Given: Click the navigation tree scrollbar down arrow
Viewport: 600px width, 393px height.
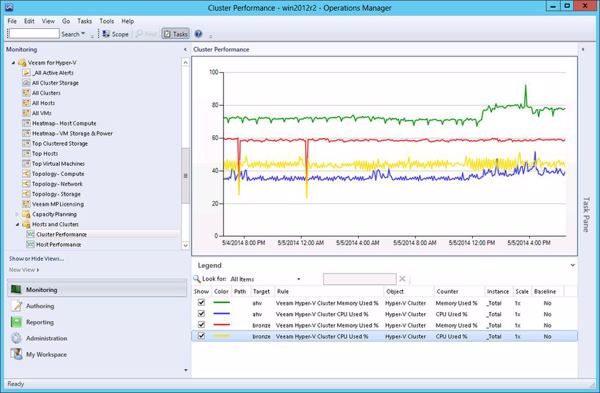Looking at the screenshot, I should point(186,245).
